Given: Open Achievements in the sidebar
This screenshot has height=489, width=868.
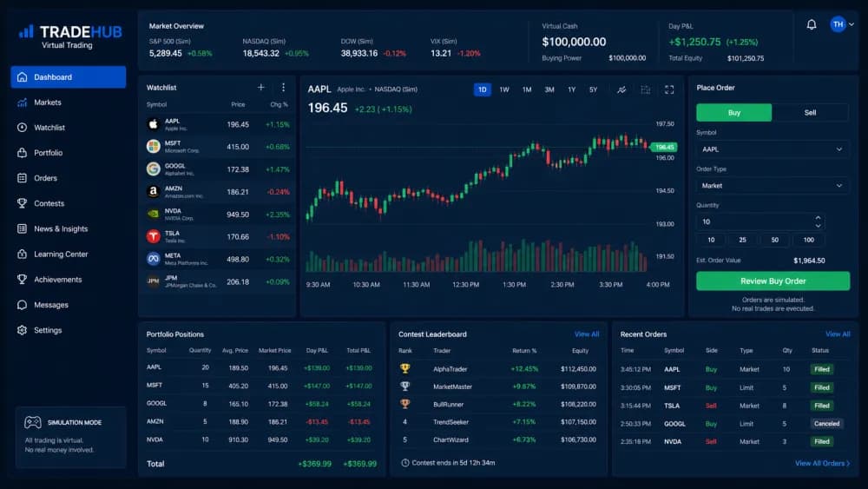Looking at the screenshot, I should click(x=68, y=280).
